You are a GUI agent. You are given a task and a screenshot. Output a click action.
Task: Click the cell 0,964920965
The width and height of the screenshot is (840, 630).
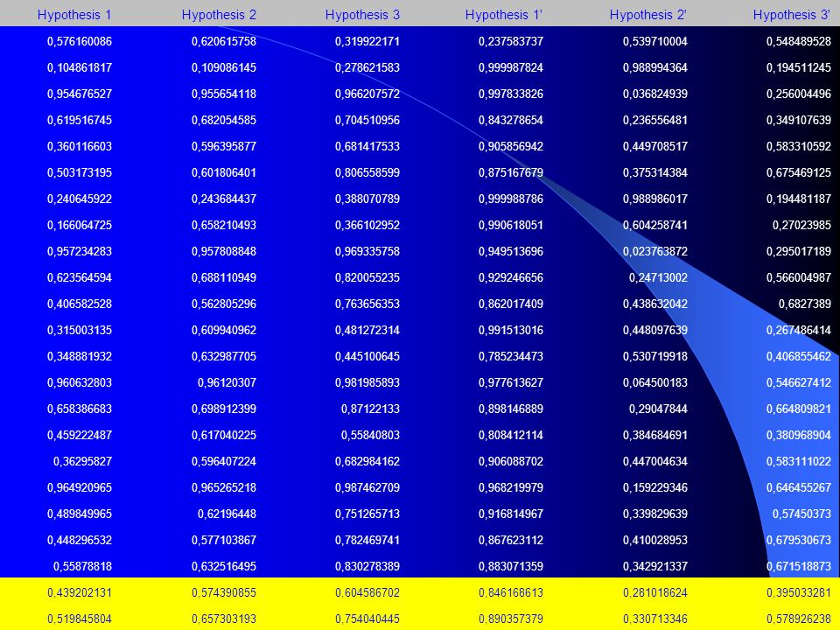click(80, 487)
